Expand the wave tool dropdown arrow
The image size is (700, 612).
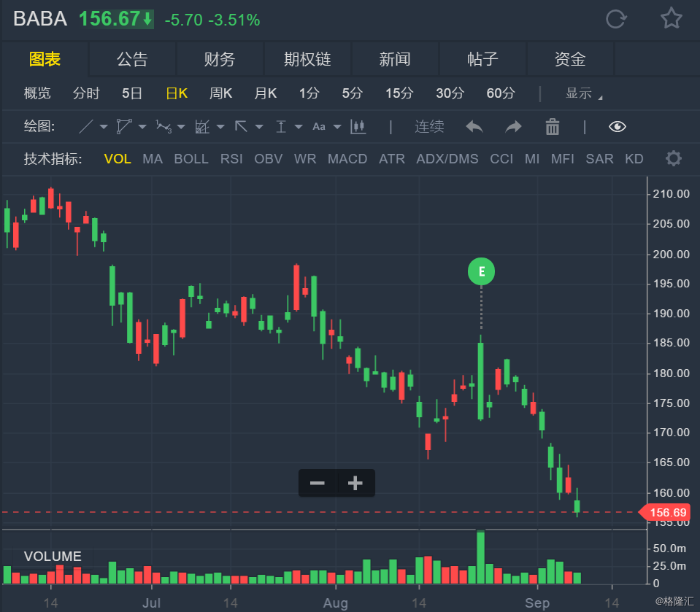pos(181,127)
